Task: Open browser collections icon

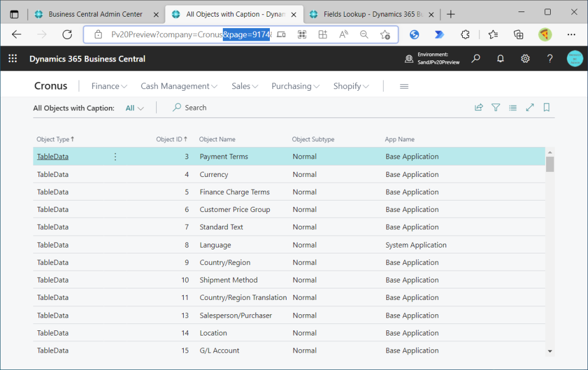Action: tap(519, 34)
